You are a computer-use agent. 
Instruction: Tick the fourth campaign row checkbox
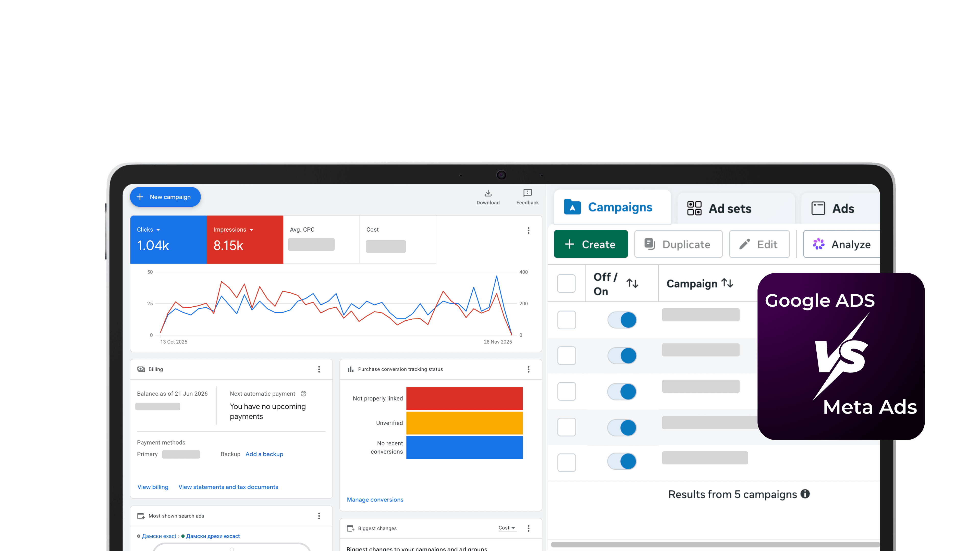point(567,427)
